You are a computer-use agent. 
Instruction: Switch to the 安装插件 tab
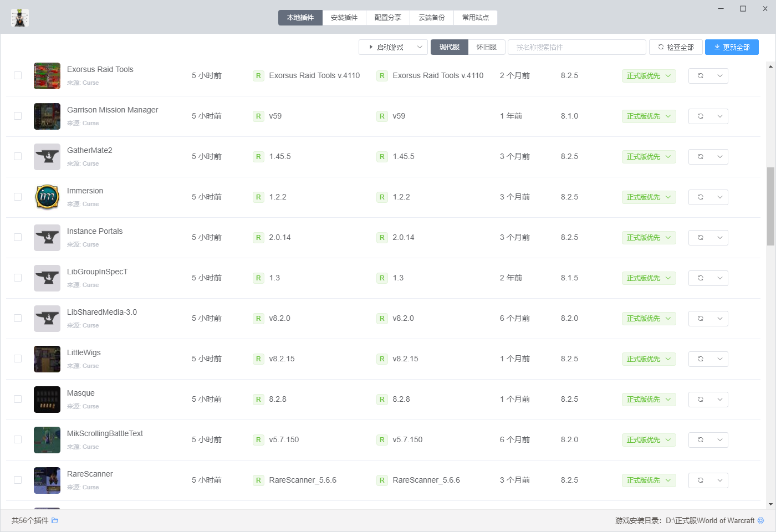click(x=344, y=18)
